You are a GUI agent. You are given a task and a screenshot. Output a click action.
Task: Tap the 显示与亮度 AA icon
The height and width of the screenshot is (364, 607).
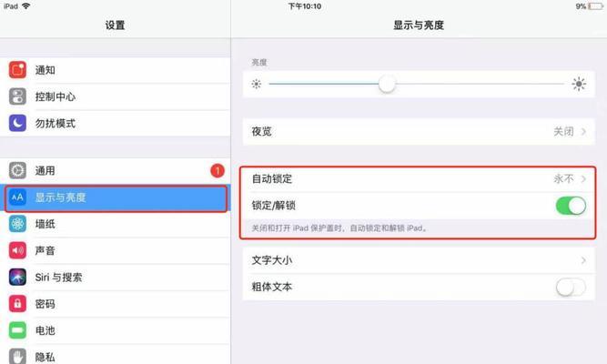tap(17, 197)
